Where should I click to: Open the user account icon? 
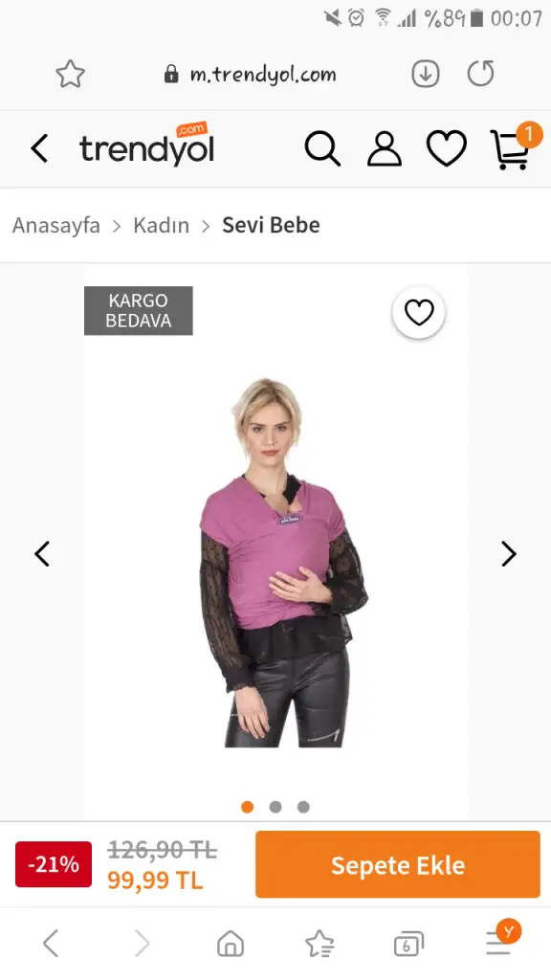pos(385,148)
